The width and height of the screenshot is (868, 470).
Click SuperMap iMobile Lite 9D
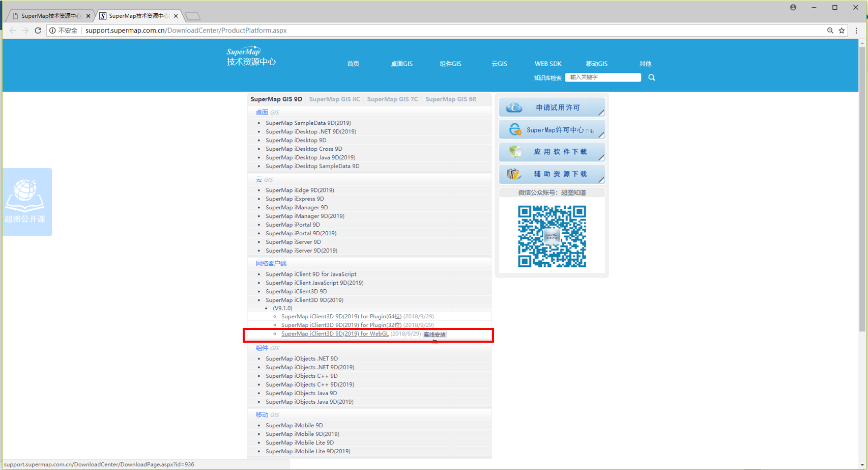tap(300, 443)
